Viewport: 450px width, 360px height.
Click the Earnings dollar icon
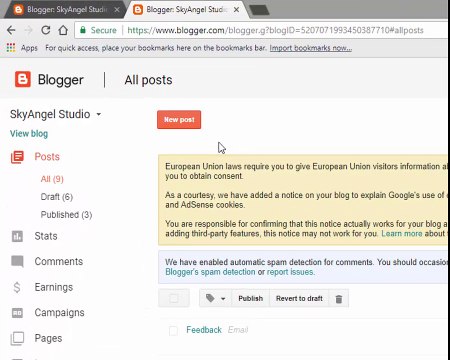tap(17, 287)
